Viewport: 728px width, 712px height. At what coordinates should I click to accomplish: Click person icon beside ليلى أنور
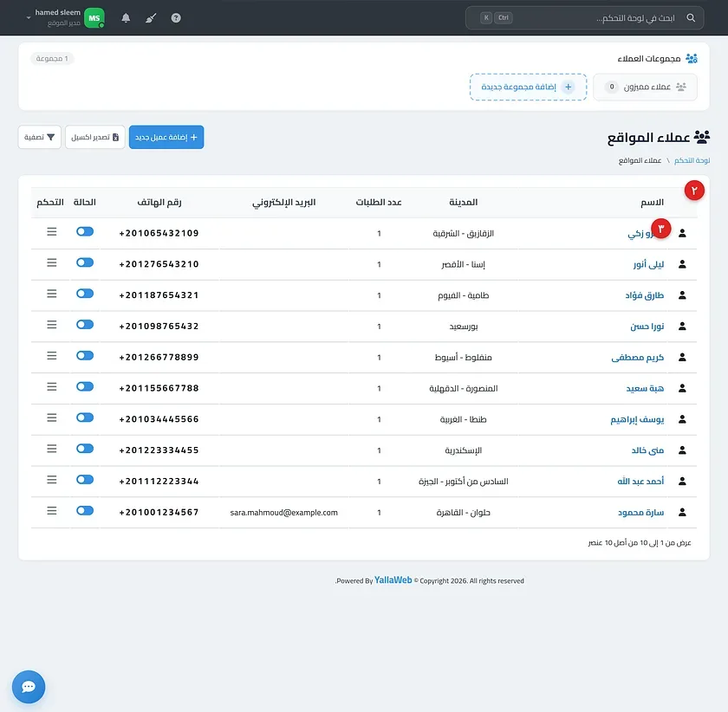[x=682, y=264]
